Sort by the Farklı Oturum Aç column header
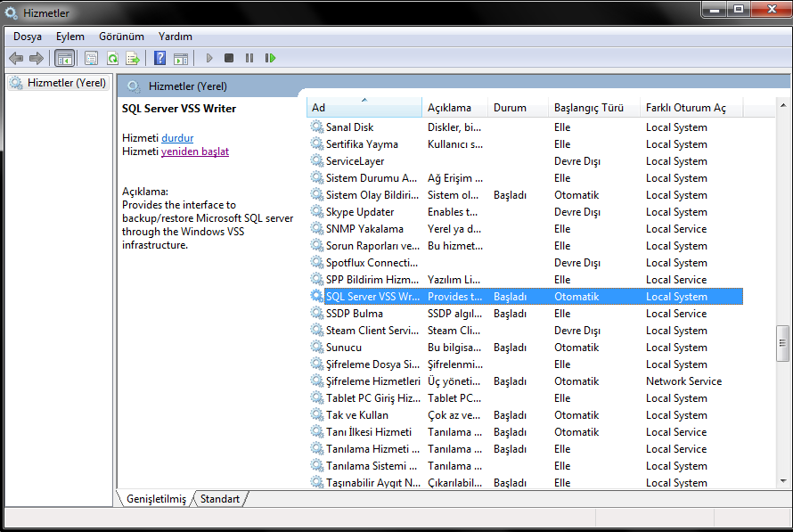The height and width of the screenshot is (532, 793). [x=691, y=108]
